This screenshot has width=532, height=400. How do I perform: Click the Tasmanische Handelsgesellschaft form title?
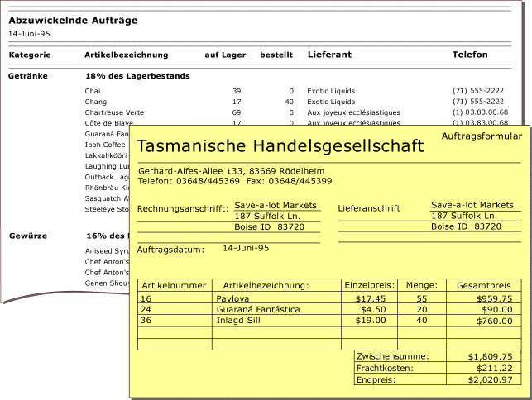(x=280, y=146)
